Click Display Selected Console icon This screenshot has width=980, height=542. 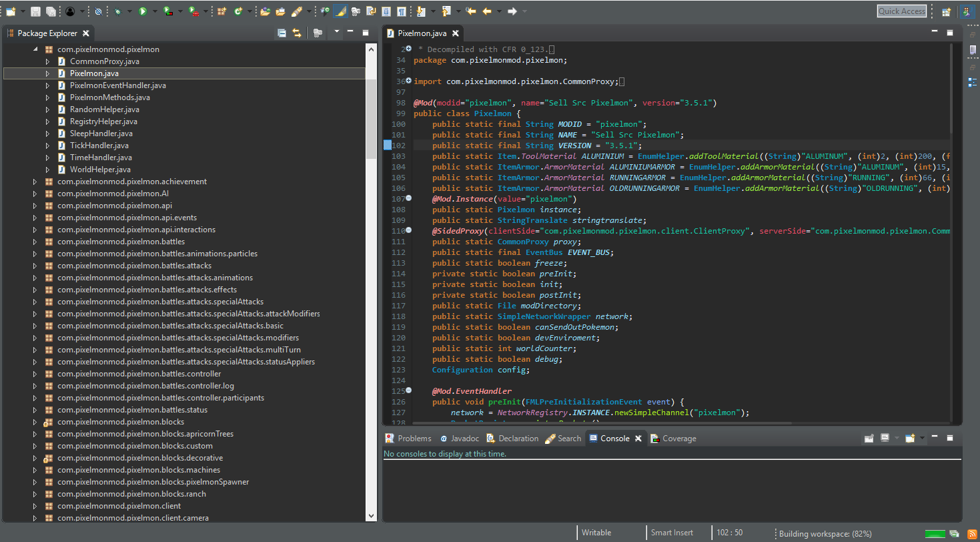[885, 438]
